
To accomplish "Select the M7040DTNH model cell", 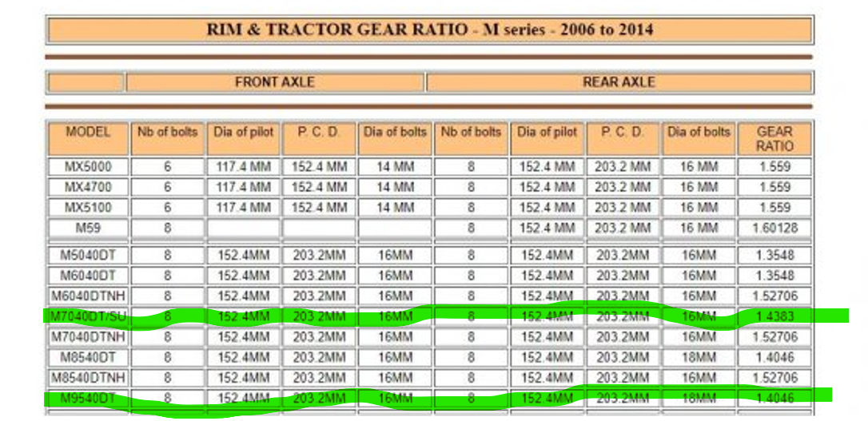I will click(x=88, y=337).
